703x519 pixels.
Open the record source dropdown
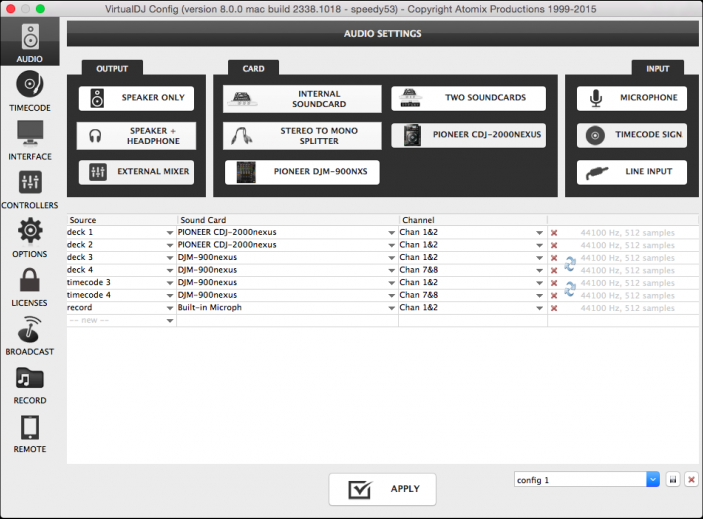169,308
